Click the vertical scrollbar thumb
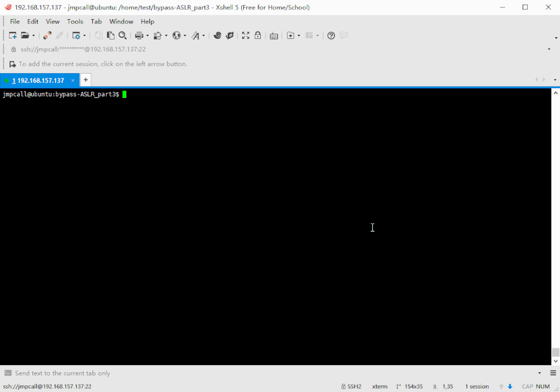Viewport: 560px width, 392px height. [555, 352]
